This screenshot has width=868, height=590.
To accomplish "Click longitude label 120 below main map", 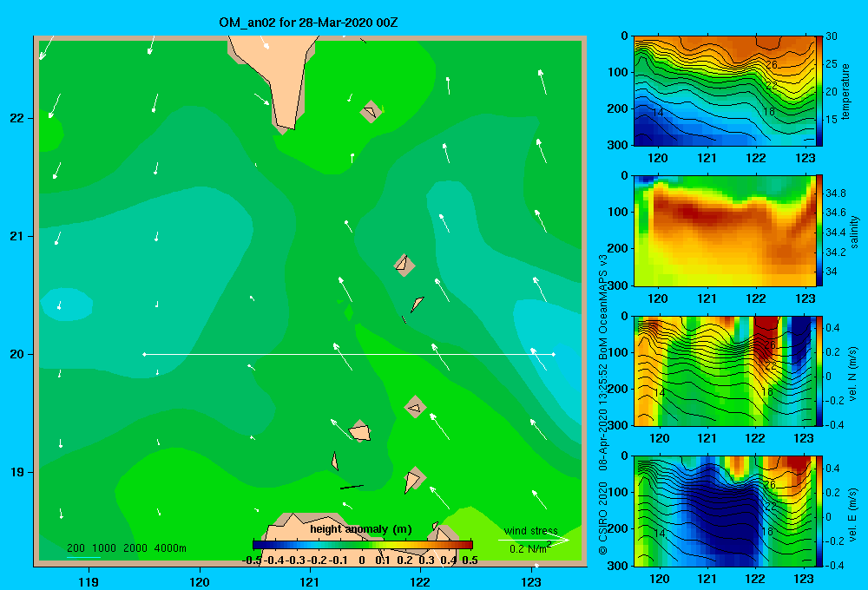I will (x=200, y=581).
